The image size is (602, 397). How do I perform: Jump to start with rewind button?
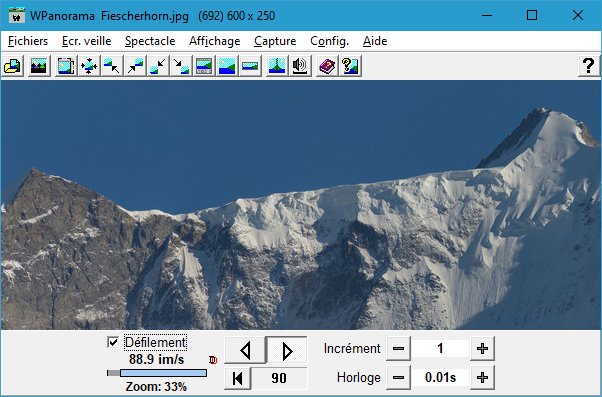coord(238,378)
